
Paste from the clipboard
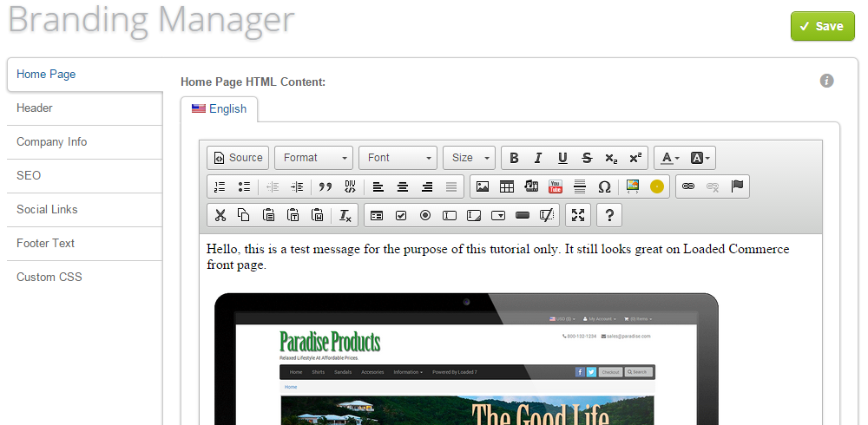tap(268, 216)
